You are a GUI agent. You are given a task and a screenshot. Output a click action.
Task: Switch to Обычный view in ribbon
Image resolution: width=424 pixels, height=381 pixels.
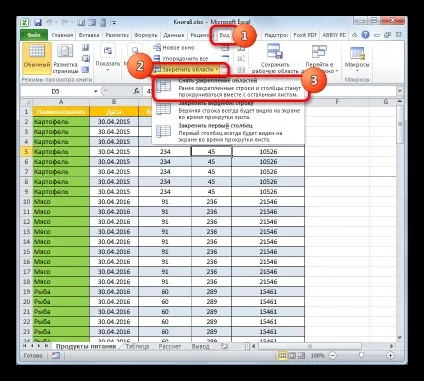37,58
